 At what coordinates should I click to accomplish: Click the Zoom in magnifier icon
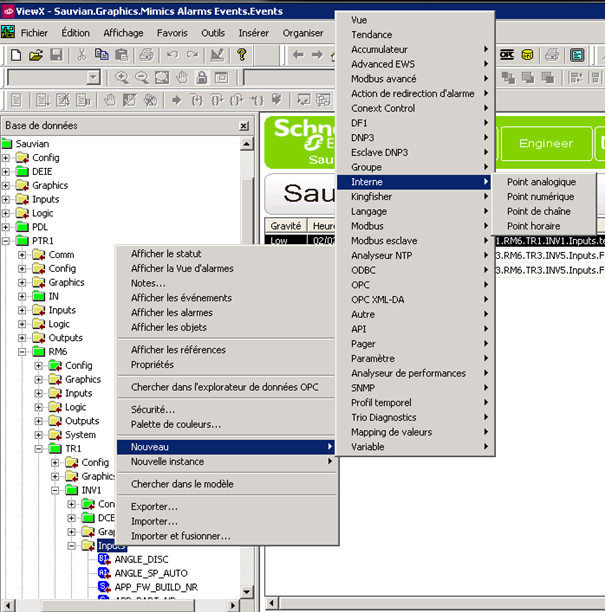[x=122, y=77]
